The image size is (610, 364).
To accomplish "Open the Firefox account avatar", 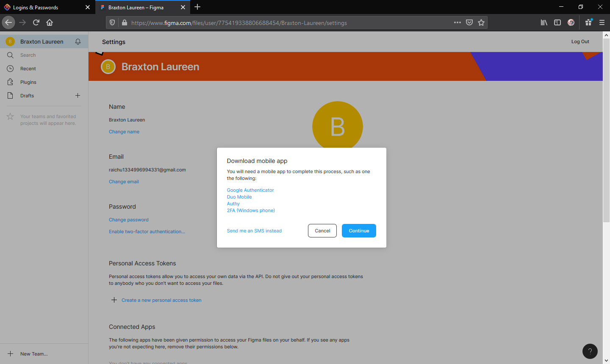I will [x=571, y=22].
